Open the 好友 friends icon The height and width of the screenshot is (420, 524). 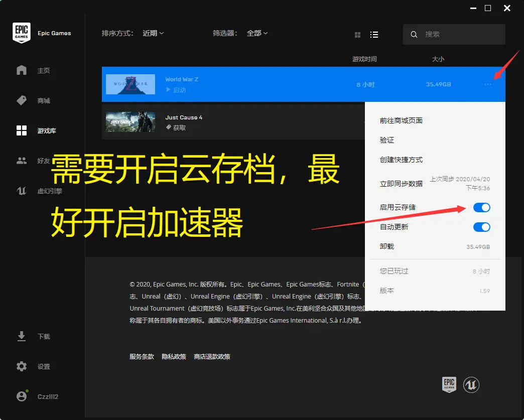[22, 161]
